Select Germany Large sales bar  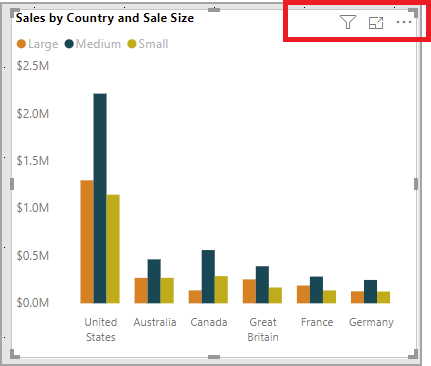coord(357,297)
